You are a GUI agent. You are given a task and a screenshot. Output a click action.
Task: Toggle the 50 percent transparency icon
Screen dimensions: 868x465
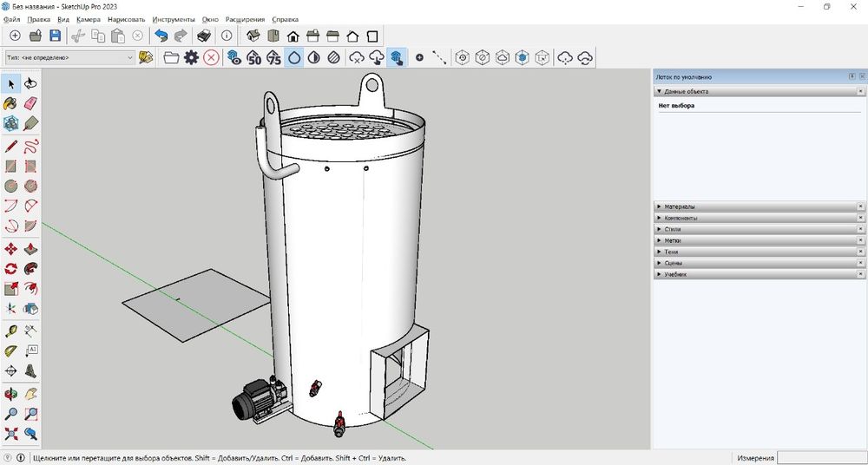pyautogui.click(x=254, y=57)
